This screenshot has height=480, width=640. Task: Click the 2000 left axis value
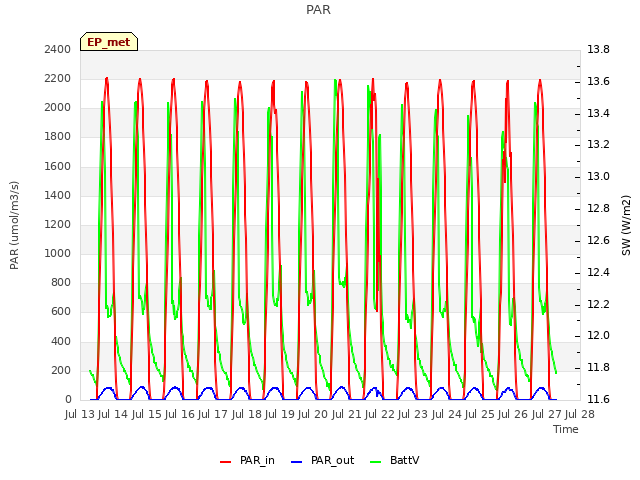click(58, 108)
